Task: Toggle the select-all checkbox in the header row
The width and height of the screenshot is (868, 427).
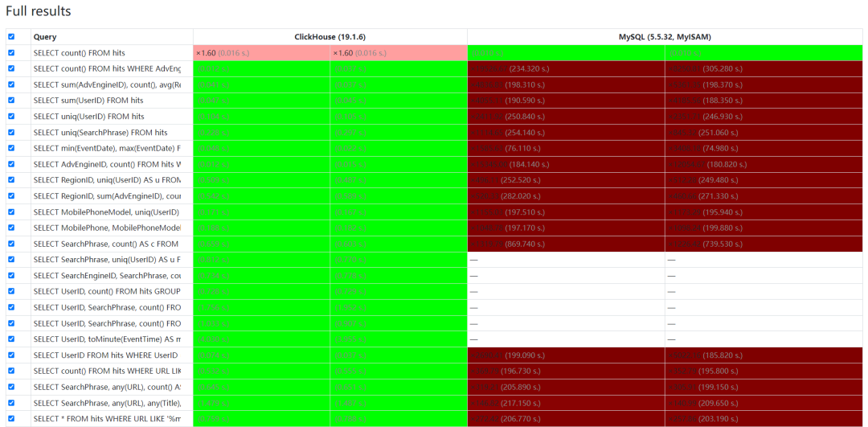Action: tap(11, 36)
